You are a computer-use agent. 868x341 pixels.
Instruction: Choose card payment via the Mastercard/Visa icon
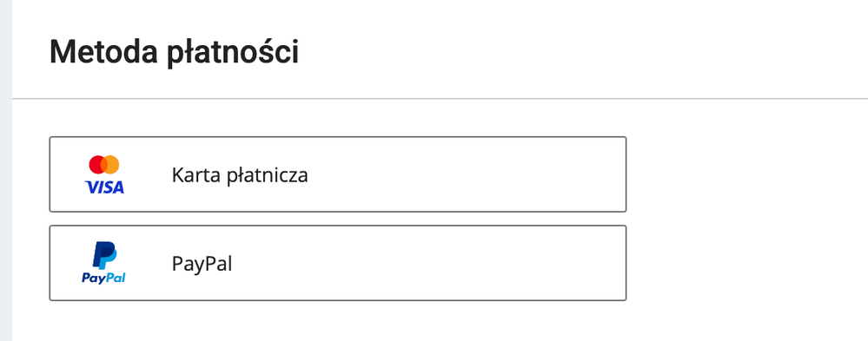tap(104, 174)
